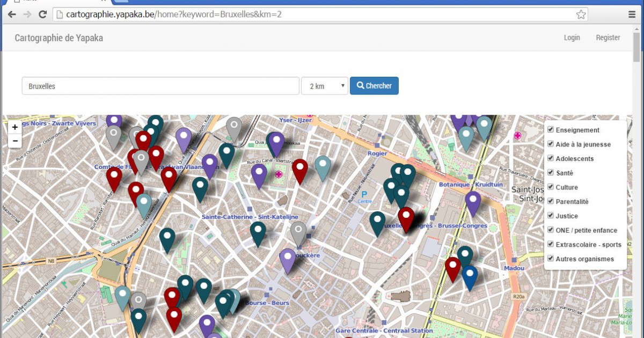Click the blue P Centre parking icon
This screenshot has width=644, height=338.
pos(364,197)
